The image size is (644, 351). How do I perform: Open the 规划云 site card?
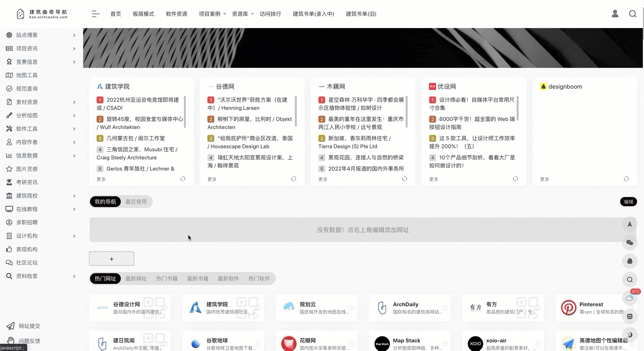316,308
